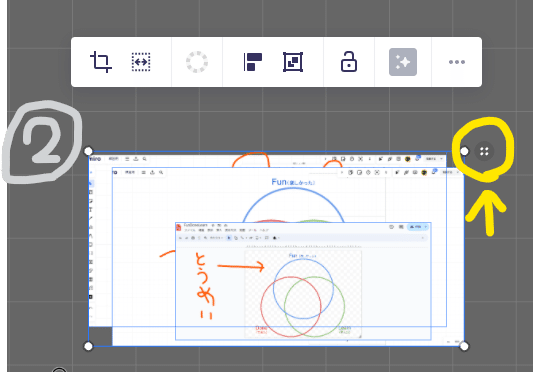
Task: Open the dashed circle border style option
Action: (x=197, y=62)
